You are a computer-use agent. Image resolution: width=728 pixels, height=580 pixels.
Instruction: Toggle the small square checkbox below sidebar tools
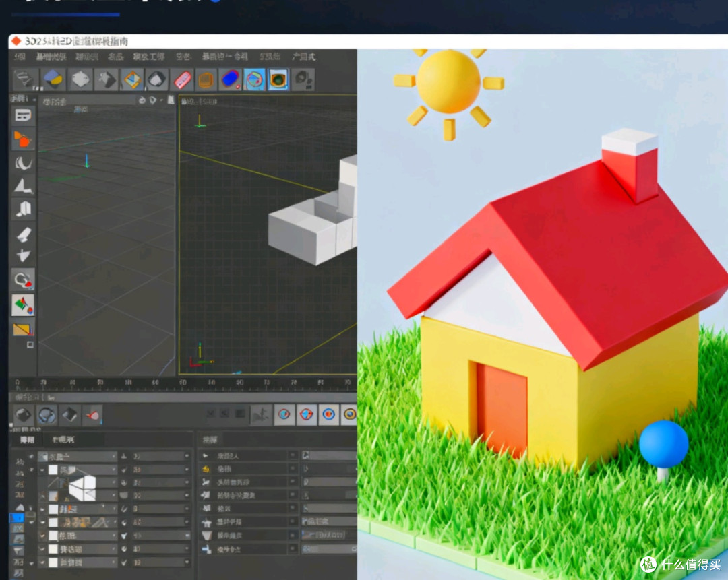pyautogui.click(x=30, y=344)
